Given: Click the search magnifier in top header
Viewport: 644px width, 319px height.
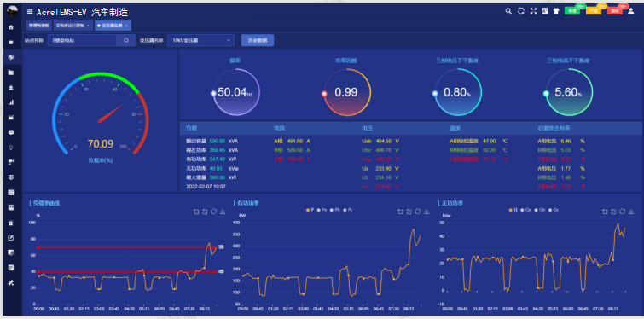Looking at the screenshot, I should pos(508,11).
